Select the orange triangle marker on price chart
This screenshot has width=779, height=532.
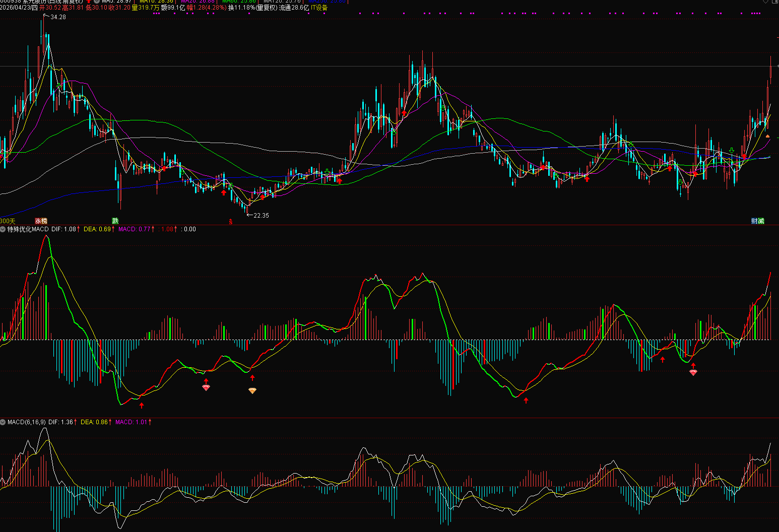tap(767, 136)
